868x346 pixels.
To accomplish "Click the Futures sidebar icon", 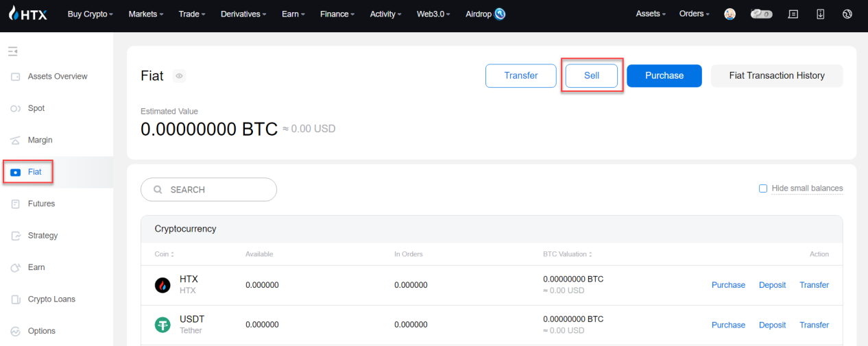I will [x=15, y=204].
